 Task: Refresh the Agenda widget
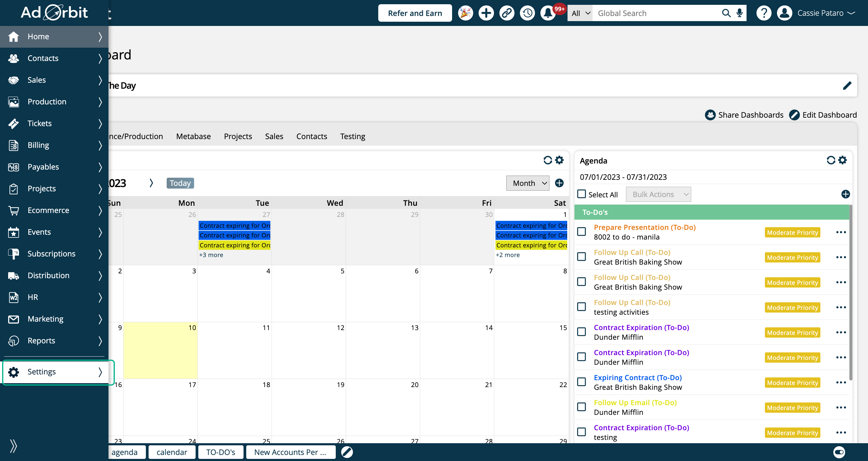pos(831,160)
